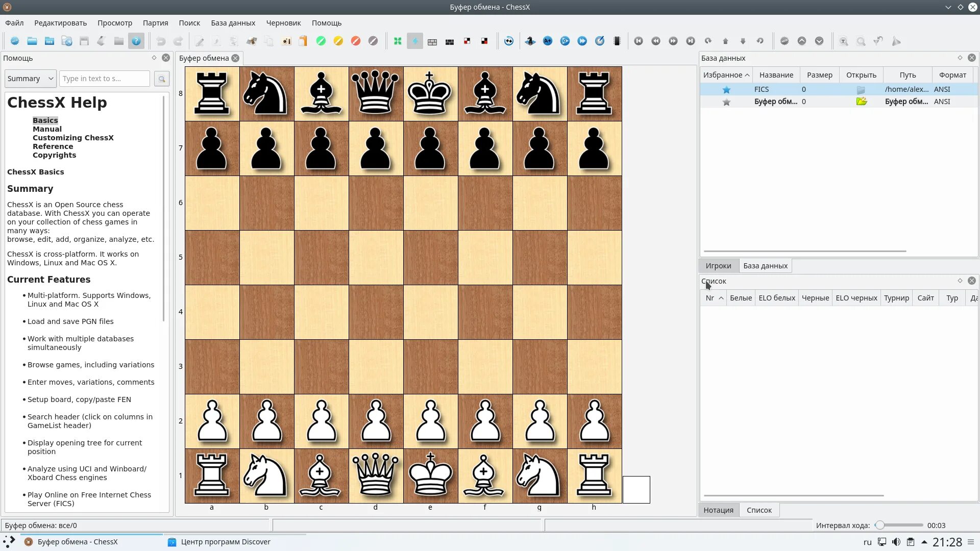This screenshot has width=980, height=551.
Task: Open the Партия menu
Action: tap(155, 23)
